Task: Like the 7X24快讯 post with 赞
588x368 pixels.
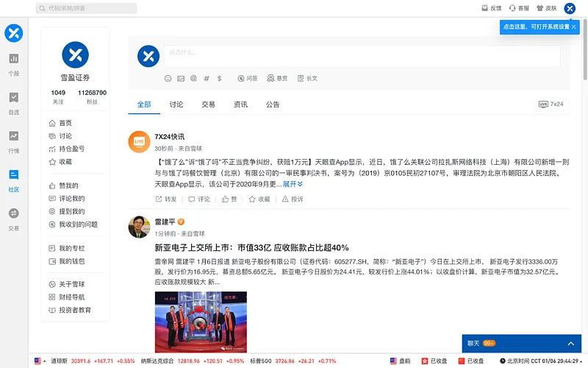Action: pos(229,199)
